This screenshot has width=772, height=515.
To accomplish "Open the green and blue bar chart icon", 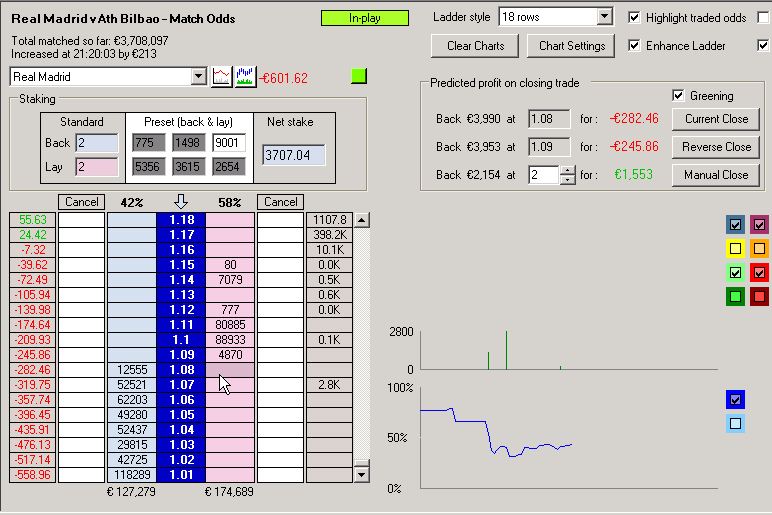I will tap(243, 77).
